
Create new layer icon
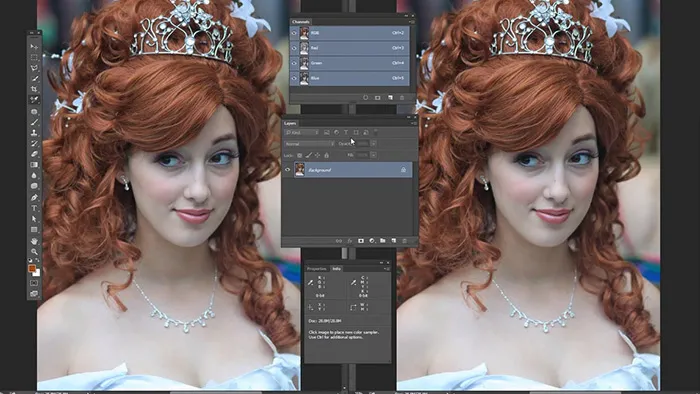(394, 241)
